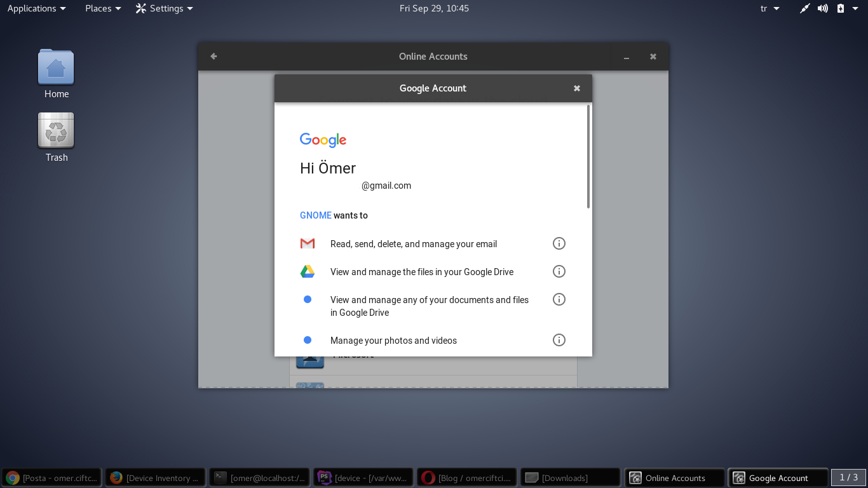
Task: Click info icon beside Google Drive files permission
Action: (559, 271)
